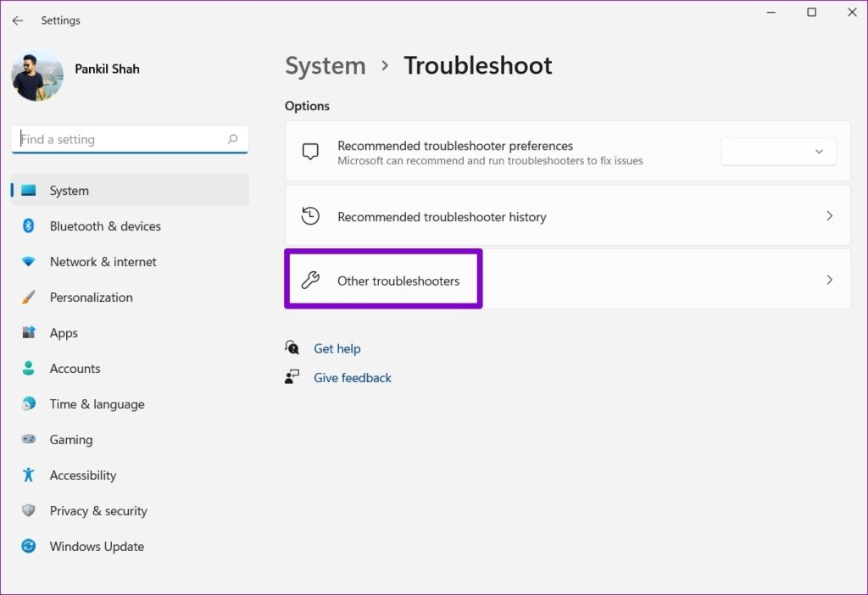Open Accessibility via its figure icon

pos(29,475)
